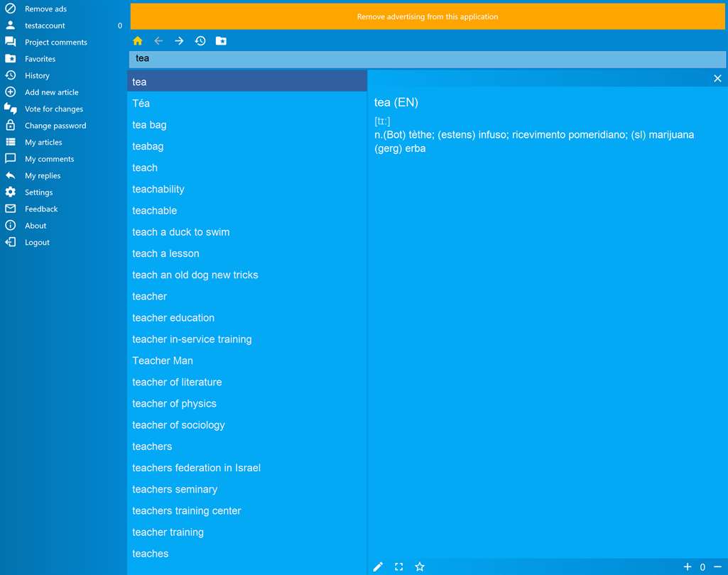The width and height of the screenshot is (728, 575).
Task: Select 'teacher of sociology' entry
Action: (247, 425)
